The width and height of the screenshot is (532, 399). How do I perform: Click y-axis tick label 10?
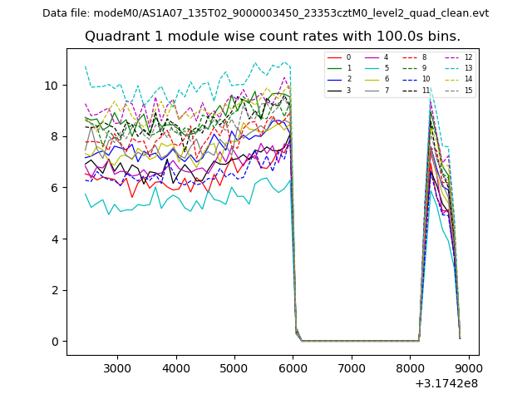point(52,86)
